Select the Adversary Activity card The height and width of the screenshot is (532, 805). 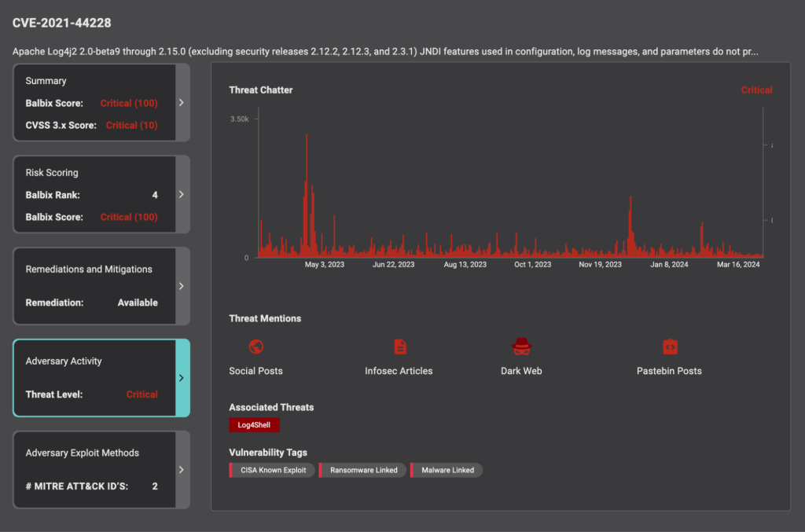point(94,378)
